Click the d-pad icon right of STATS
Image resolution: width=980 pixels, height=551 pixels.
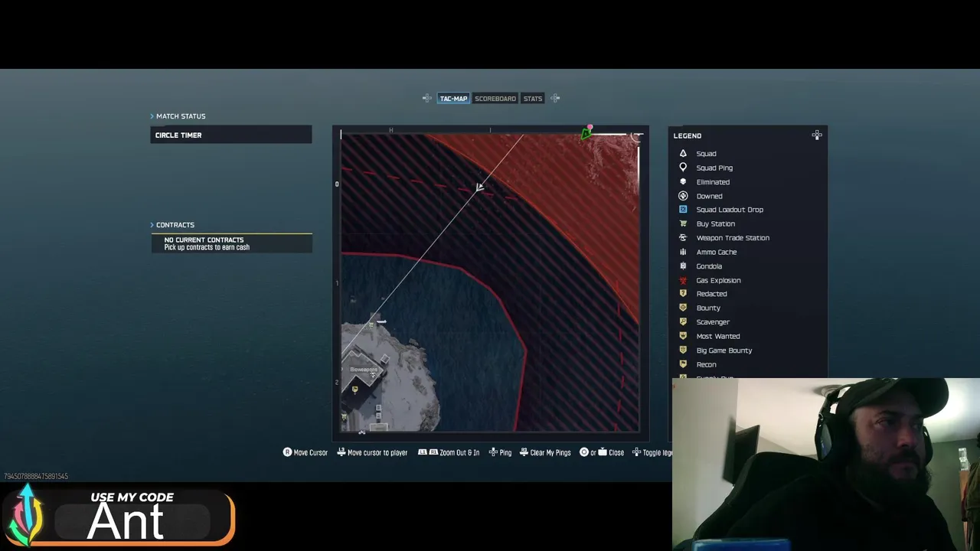coord(555,98)
